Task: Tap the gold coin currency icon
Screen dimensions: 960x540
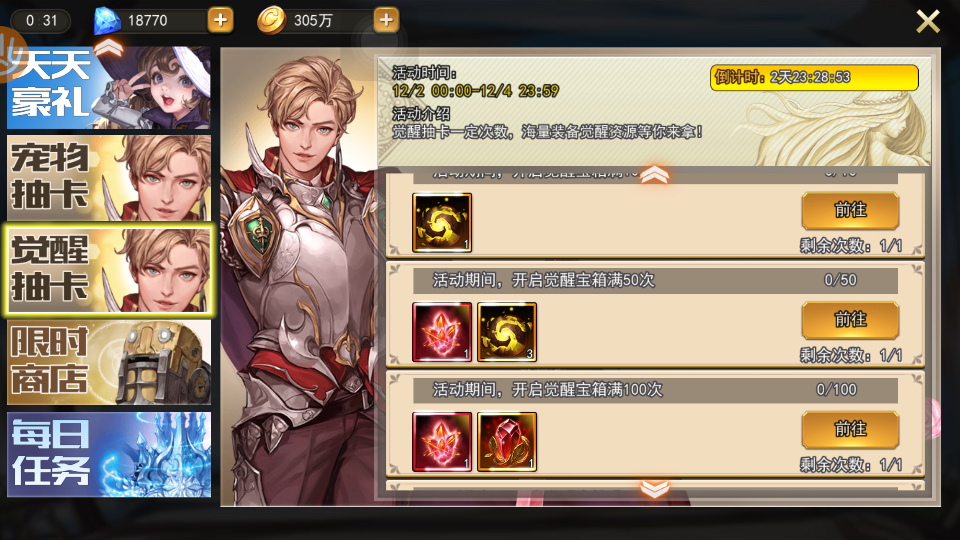Action: click(x=271, y=21)
